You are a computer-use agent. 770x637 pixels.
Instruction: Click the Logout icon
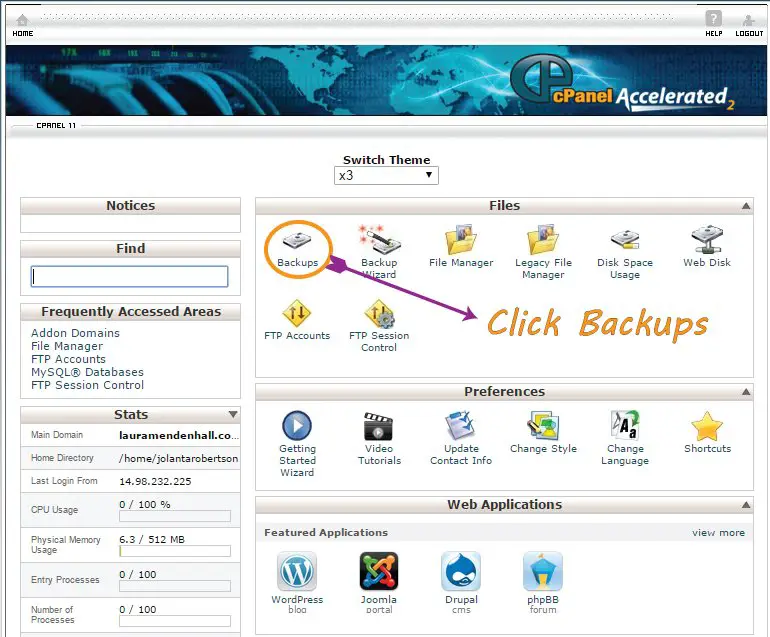pyautogui.click(x=748, y=20)
